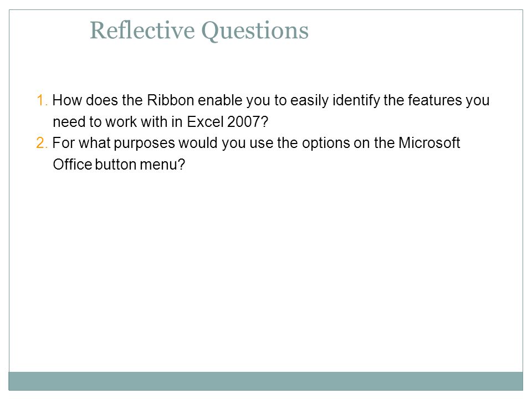Click the teal footer bar at slide bottom
532x399 pixels.
tap(265, 381)
